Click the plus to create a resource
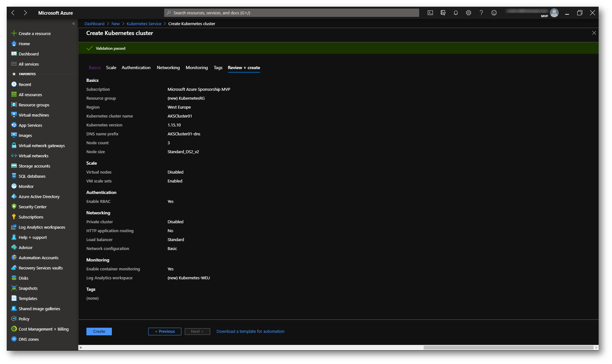Image resolution: width=612 pixels, height=364 pixels. coord(14,33)
